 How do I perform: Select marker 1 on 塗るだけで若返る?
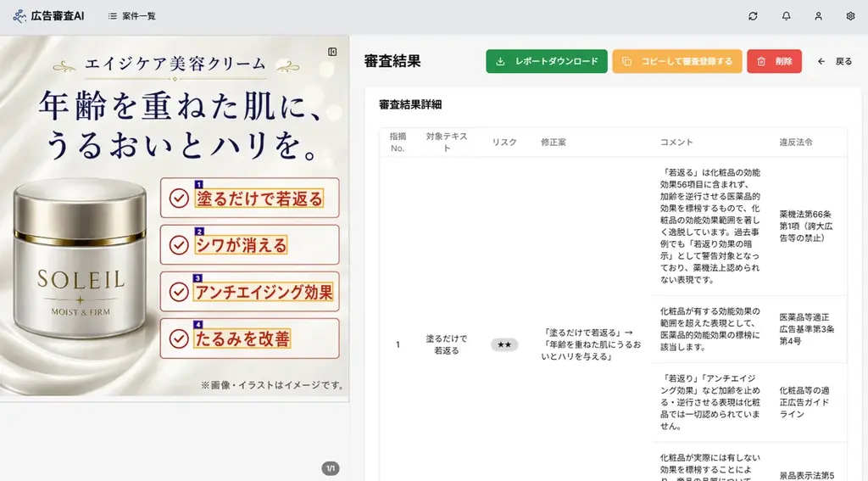pos(198,185)
